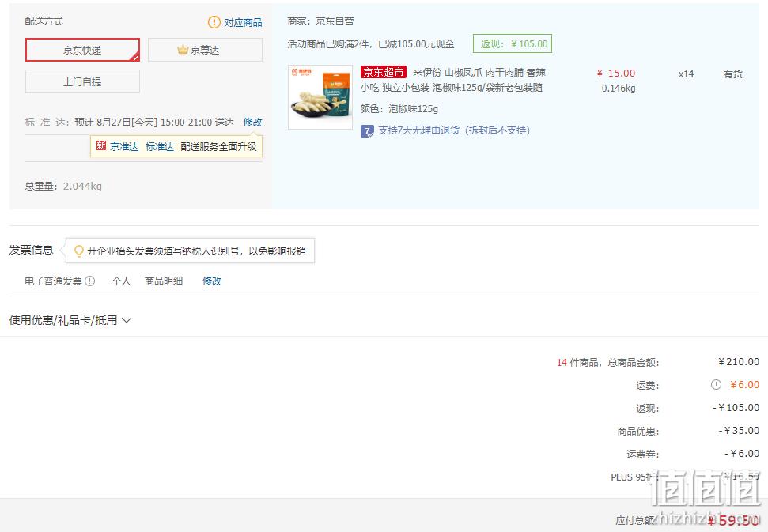Click the lightbulb icon in invoice tip
The image size is (768, 532).
[78, 251]
